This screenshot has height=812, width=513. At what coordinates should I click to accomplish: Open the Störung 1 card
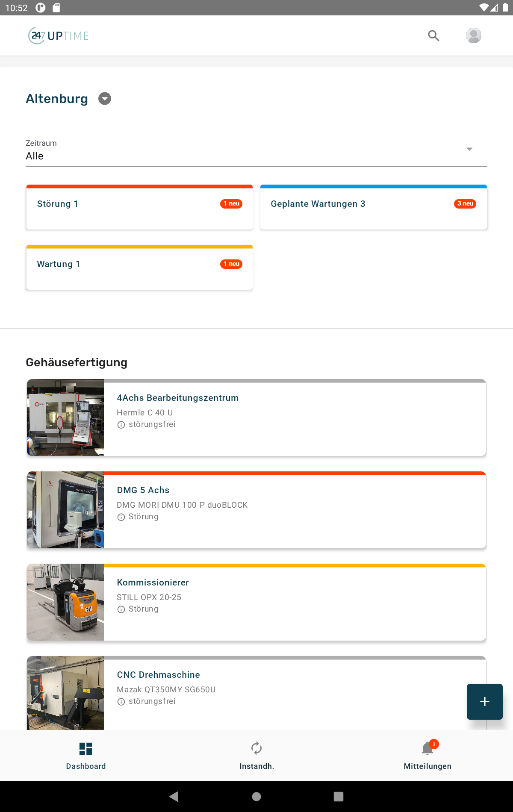pos(139,208)
